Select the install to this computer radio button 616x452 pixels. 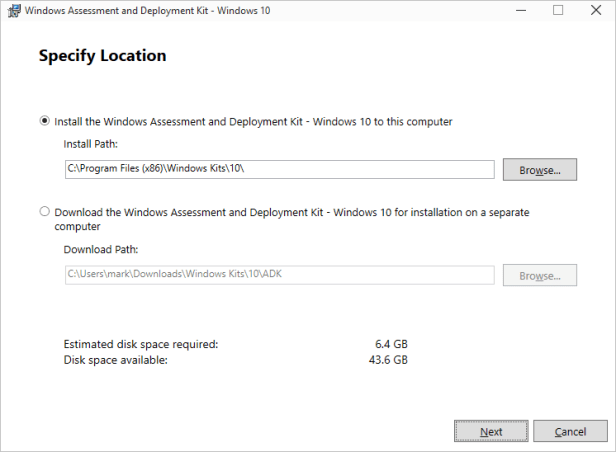(x=44, y=121)
